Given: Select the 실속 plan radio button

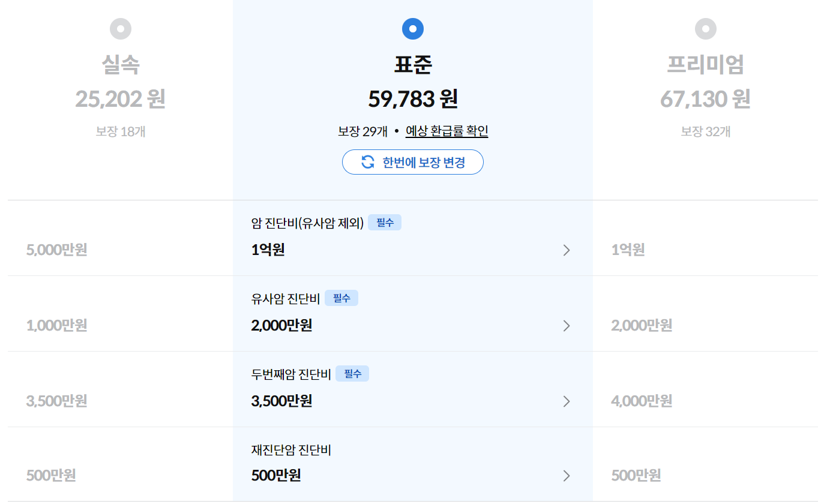Looking at the screenshot, I should pyautogui.click(x=120, y=28).
